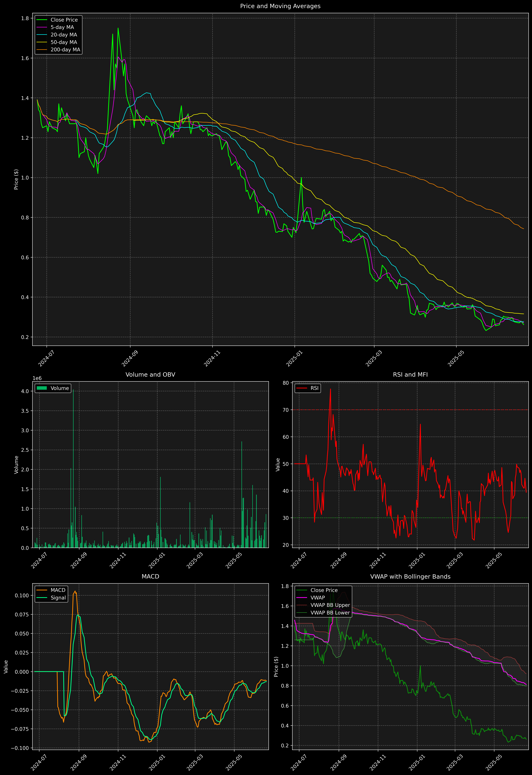532x775 pixels.
Task: Click the '0.8' y-tick on VWAP chart
Action: pyautogui.click(x=285, y=686)
